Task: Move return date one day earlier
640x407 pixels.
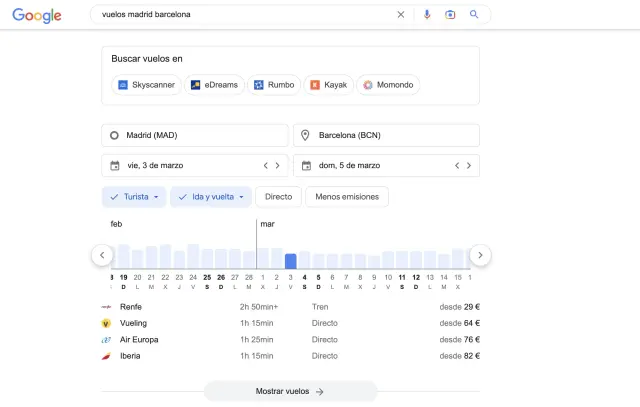Action: 457,165
